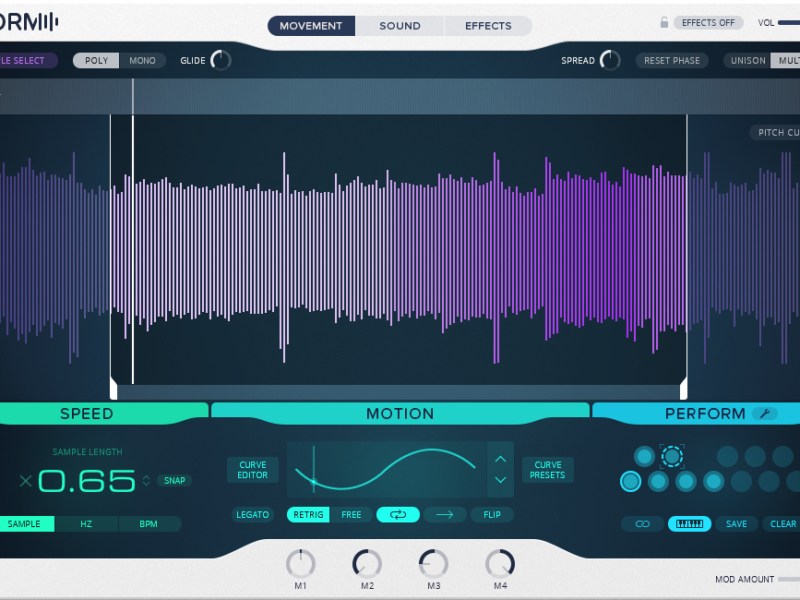Select the one-shot forward arrow icon

445,515
